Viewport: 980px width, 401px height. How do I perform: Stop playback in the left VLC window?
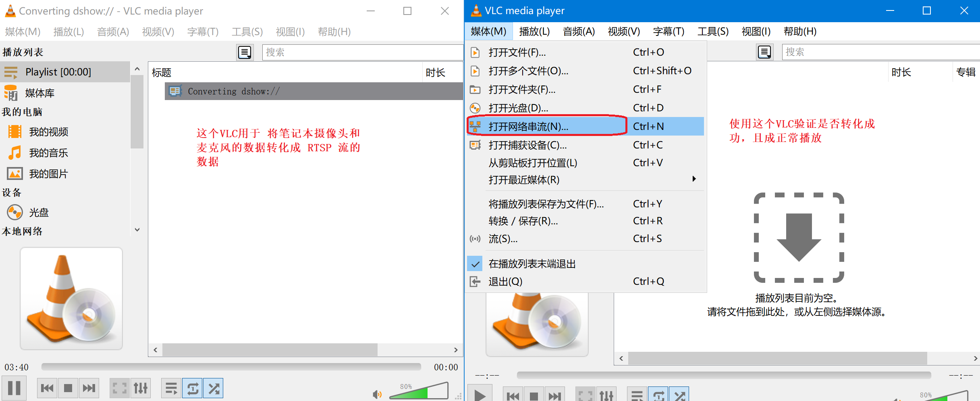[x=68, y=388]
